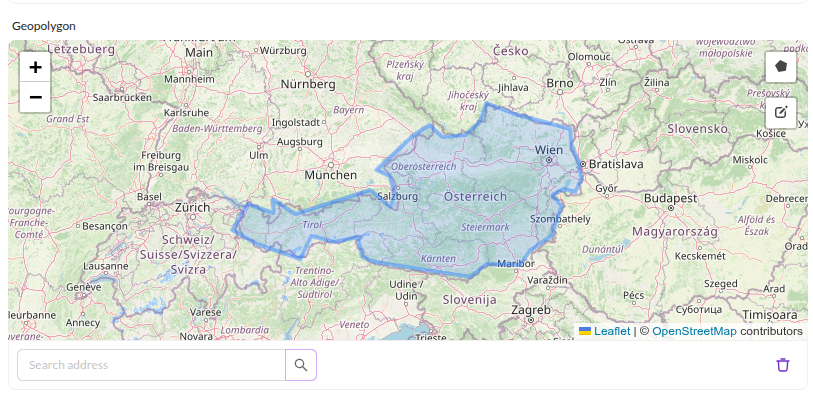Image resolution: width=813 pixels, height=398 pixels.
Task: Click the Bratislava city label
Action: [616, 164]
